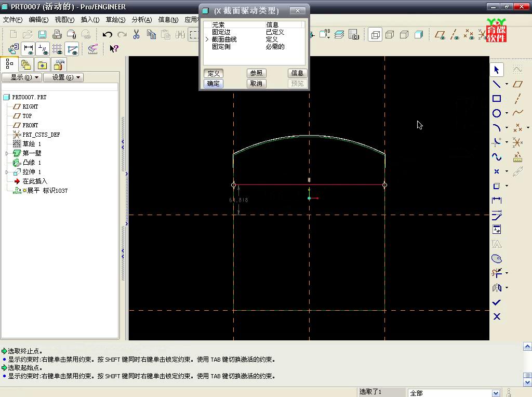Select the Dimension creation tool
This screenshot has height=397, width=532.
497,200
